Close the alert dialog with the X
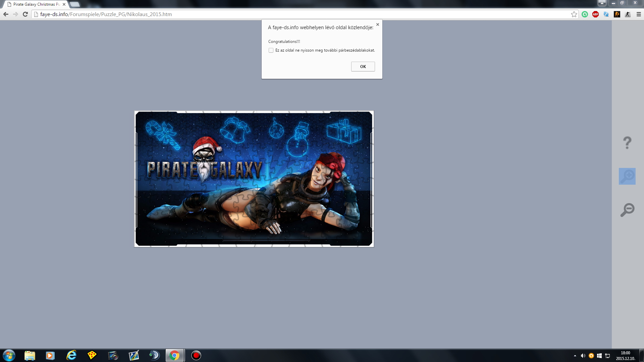Image resolution: width=644 pixels, height=362 pixels. coord(378,24)
